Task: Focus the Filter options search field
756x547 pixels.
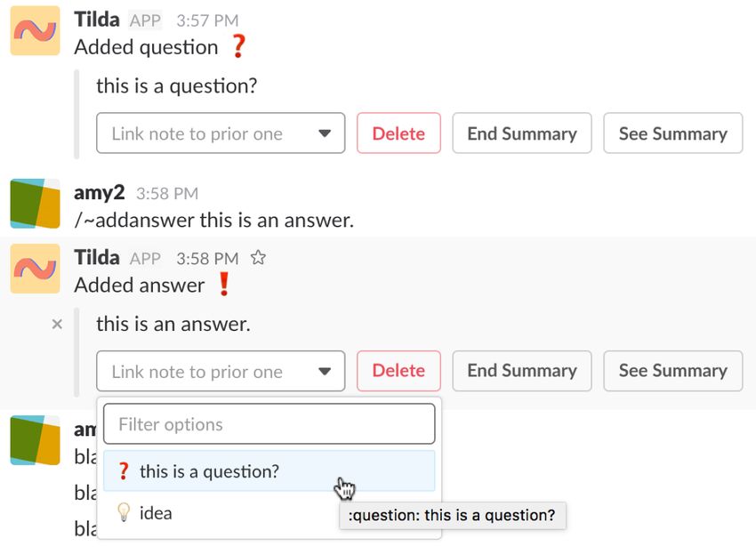Action: (x=269, y=424)
